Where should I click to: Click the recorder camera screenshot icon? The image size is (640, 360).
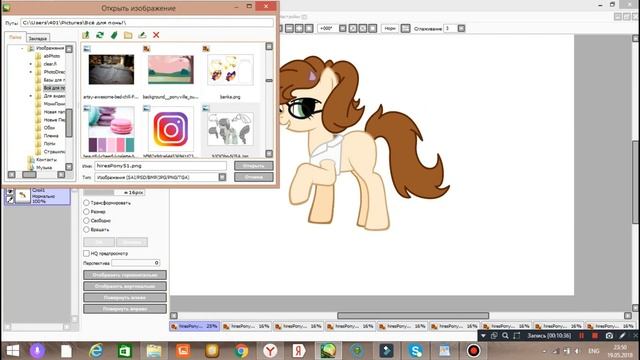pyautogui.click(x=609, y=336)
